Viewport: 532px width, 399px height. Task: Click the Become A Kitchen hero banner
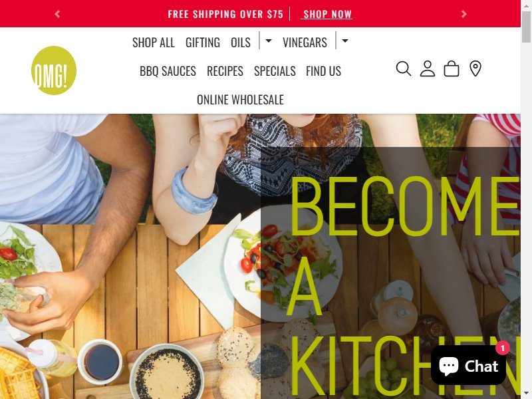(260, 256)
